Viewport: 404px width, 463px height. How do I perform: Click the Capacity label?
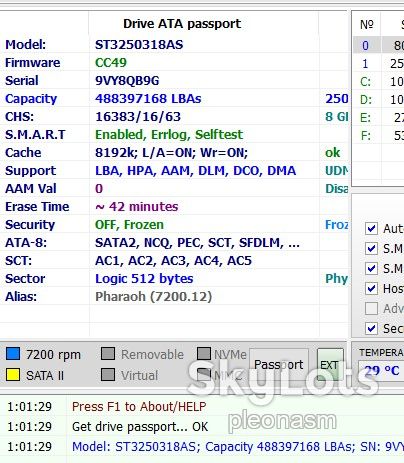tap(31, 99)
